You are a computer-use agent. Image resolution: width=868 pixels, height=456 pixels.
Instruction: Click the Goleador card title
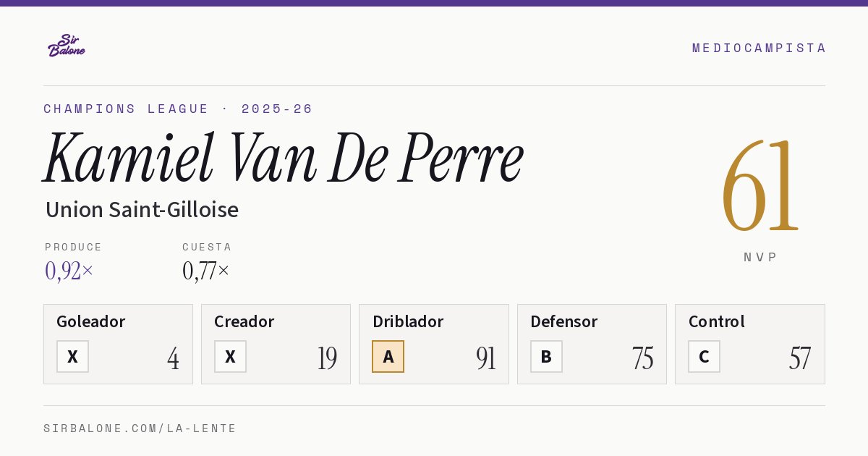tap(91, 321)
